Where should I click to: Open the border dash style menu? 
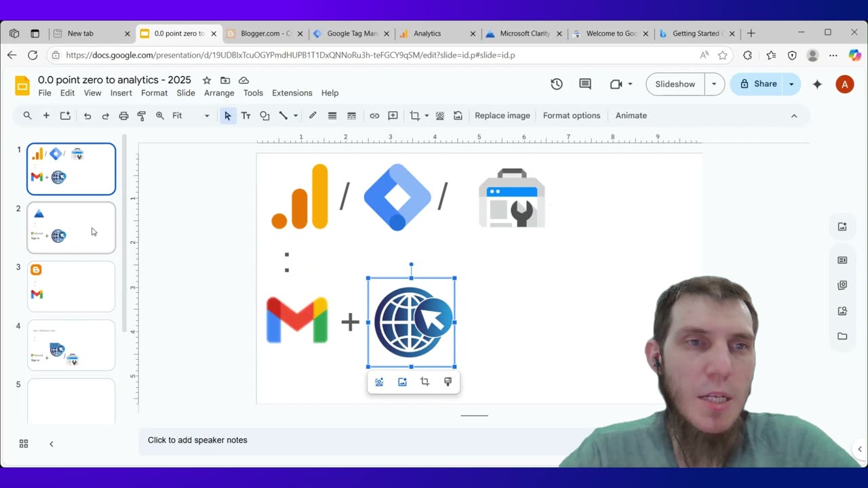tap(351, 116)
